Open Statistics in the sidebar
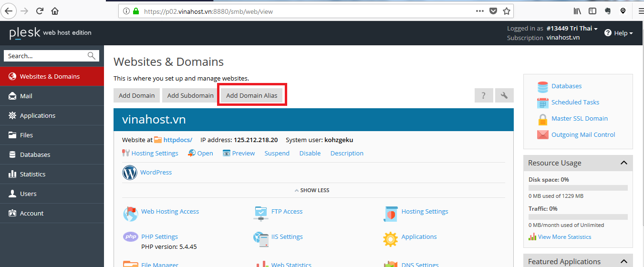Image resolution: width=644 pixels, height=267 pixels. [x=52, y=174]
